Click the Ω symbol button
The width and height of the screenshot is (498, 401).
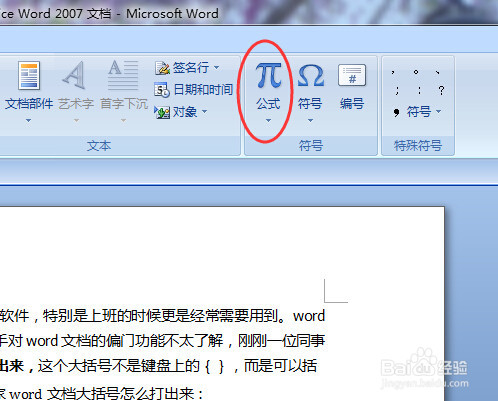click(x=310, y=76)
